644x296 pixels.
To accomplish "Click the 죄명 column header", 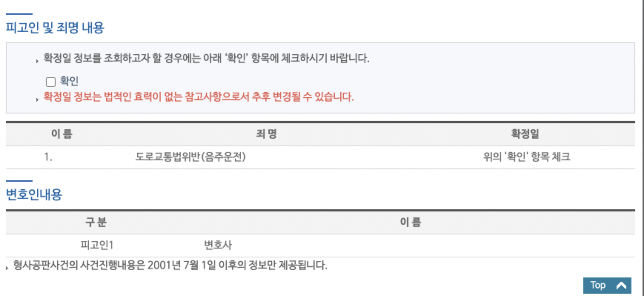I will click(266, 134).
